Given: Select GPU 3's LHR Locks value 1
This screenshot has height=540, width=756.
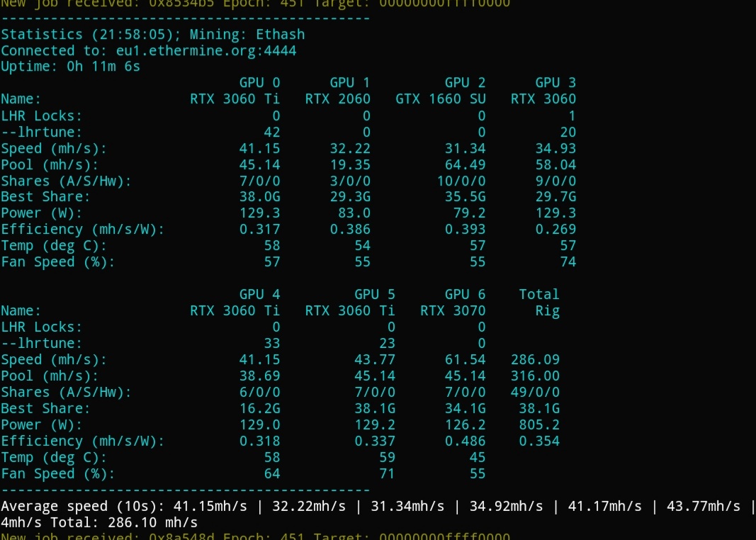Looking at the screenshot, I should [x=572, y=116].
